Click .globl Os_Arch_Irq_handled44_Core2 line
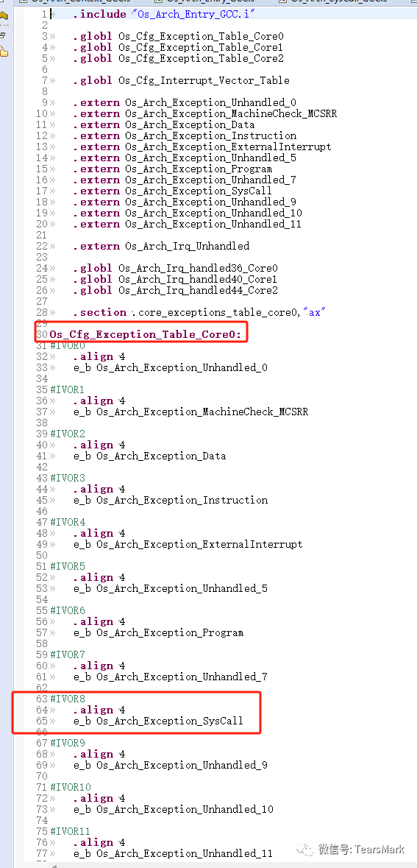Image resolution: width=417 pixels, height=868 pixels. pos(176,290)
